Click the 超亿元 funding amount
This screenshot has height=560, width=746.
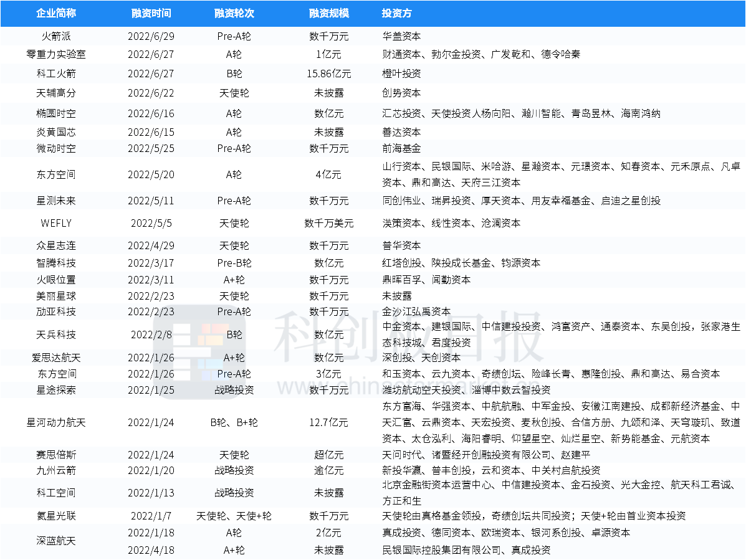click(328, 455)
